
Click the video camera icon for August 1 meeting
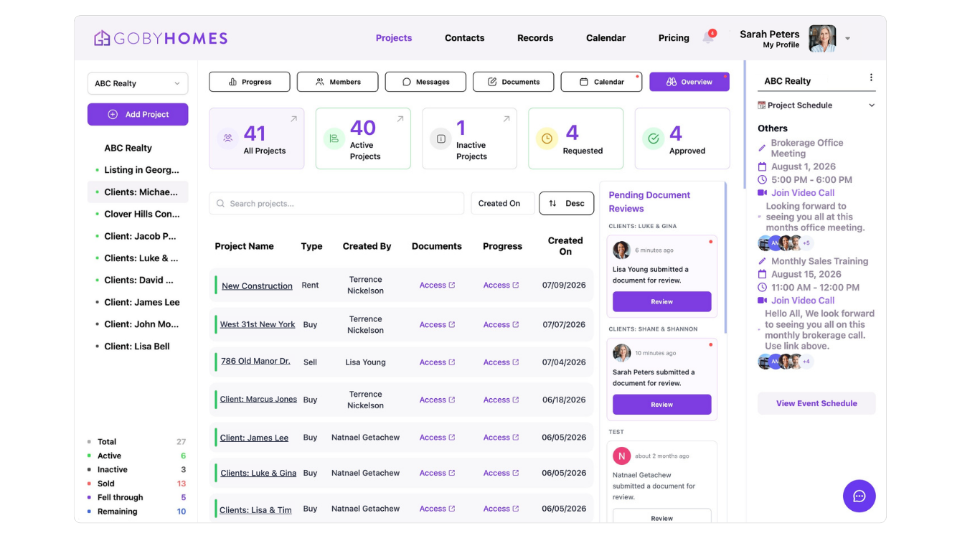[762, 193]
